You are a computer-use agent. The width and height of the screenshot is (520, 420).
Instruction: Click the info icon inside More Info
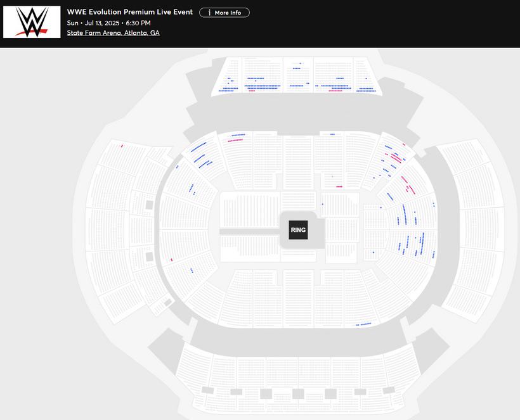click(209, 13)
